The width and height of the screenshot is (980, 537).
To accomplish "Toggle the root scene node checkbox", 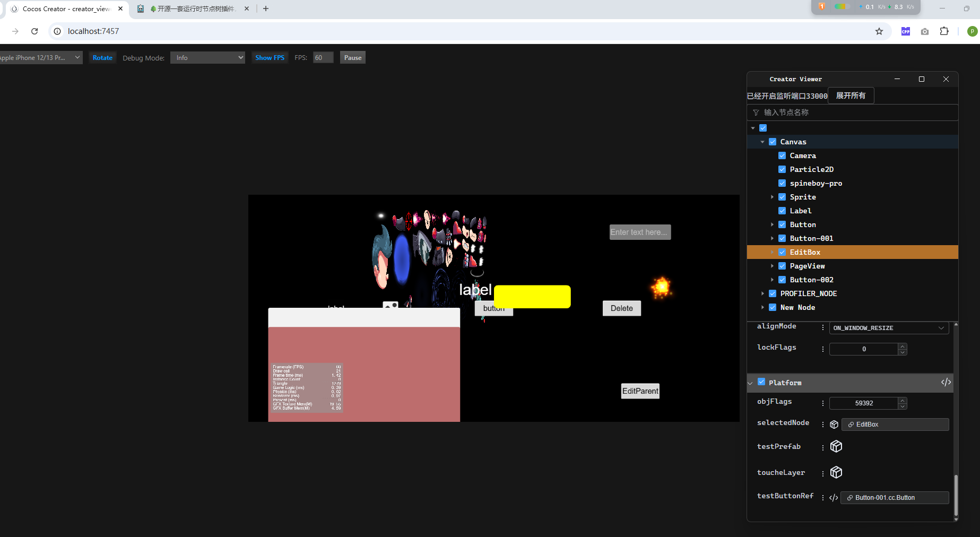I will tap(763, 128).
